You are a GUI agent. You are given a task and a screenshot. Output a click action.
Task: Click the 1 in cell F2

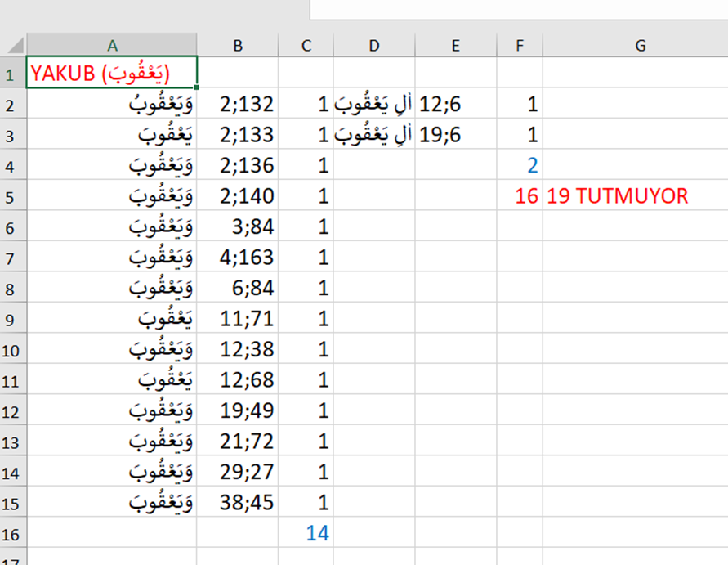[x=520, y=104]
